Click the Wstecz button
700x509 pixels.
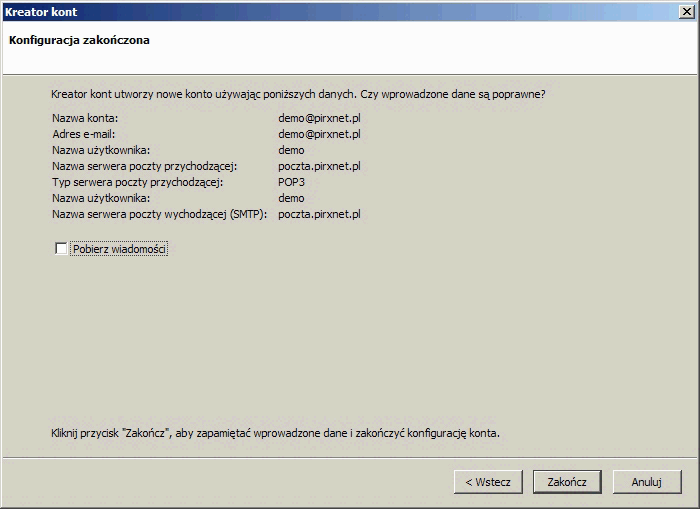(x=487, y=482)
